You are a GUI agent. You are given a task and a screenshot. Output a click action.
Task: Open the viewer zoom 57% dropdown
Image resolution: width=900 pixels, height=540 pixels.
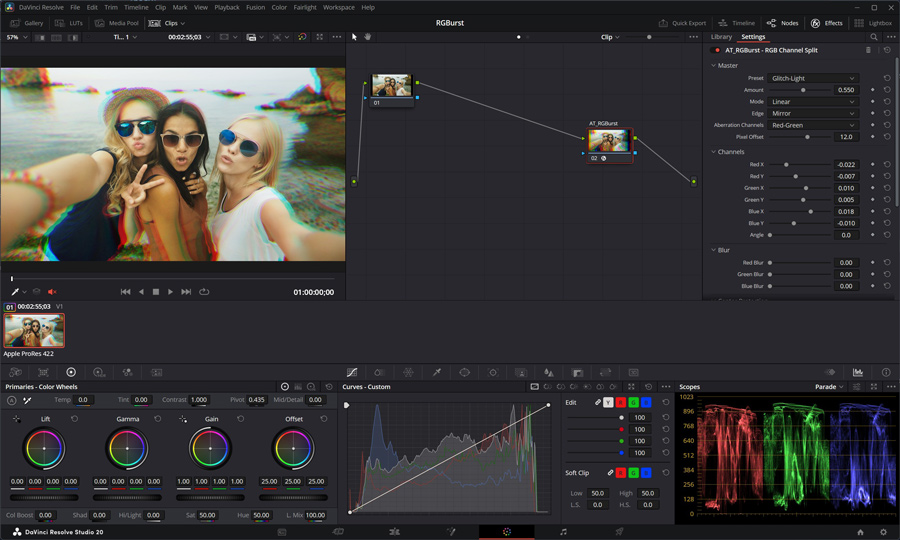[17, 37]
